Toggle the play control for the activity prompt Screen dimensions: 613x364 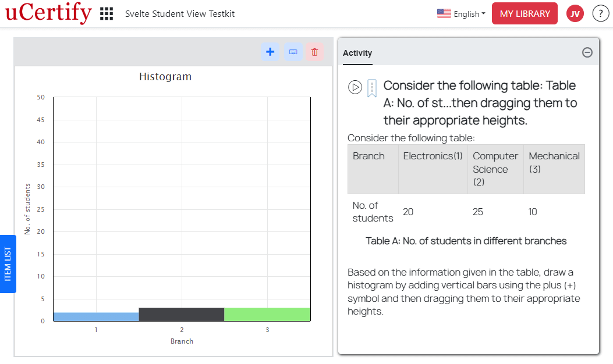(355, 87)
